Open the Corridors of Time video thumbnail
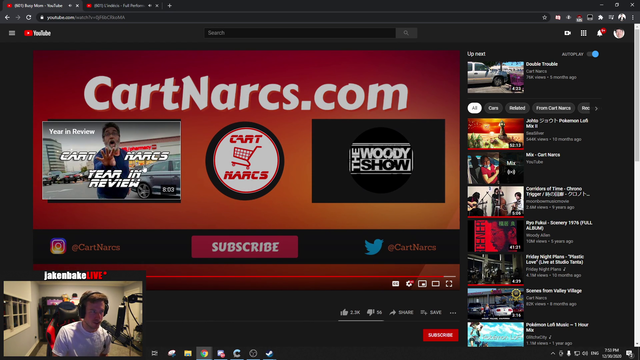 pyautogui.click(x=496, y=202)
